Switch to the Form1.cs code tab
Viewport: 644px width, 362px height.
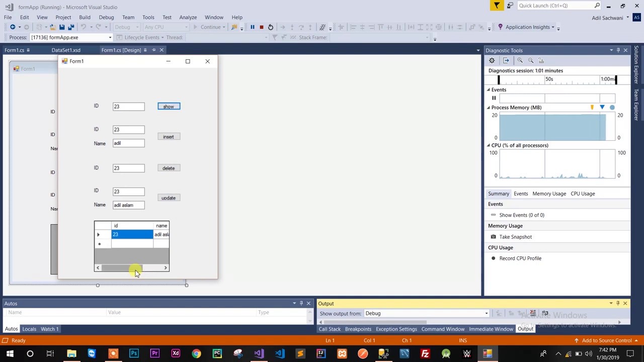15,50
